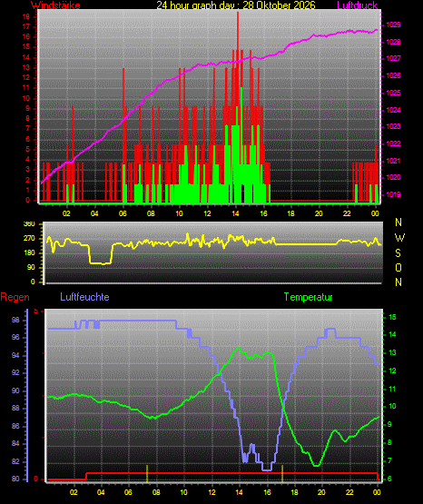The width and height of the screenshot is (423, 504).
Task: Click 10 on the wind strength axis
Action: pyautogui.click(x=26, y=98)
